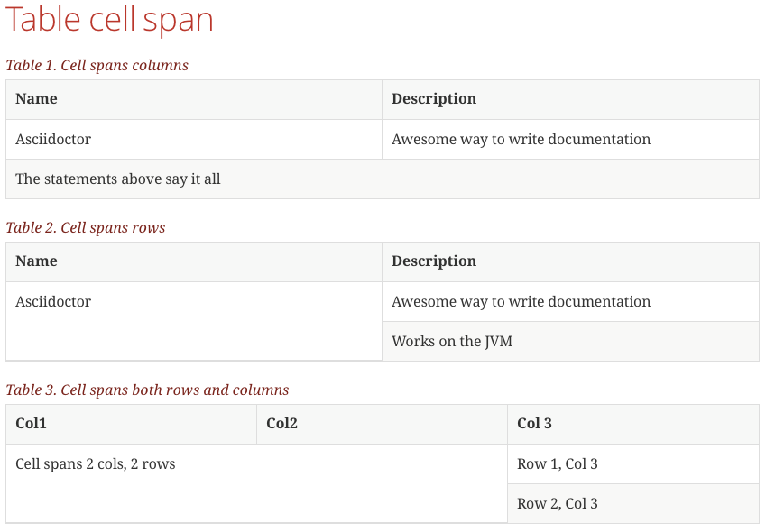Image resolution: width=766 pixels, height=532 pixels.
Task: Select the "Row 2, Col 3" cell
Action: coord(557,504)
